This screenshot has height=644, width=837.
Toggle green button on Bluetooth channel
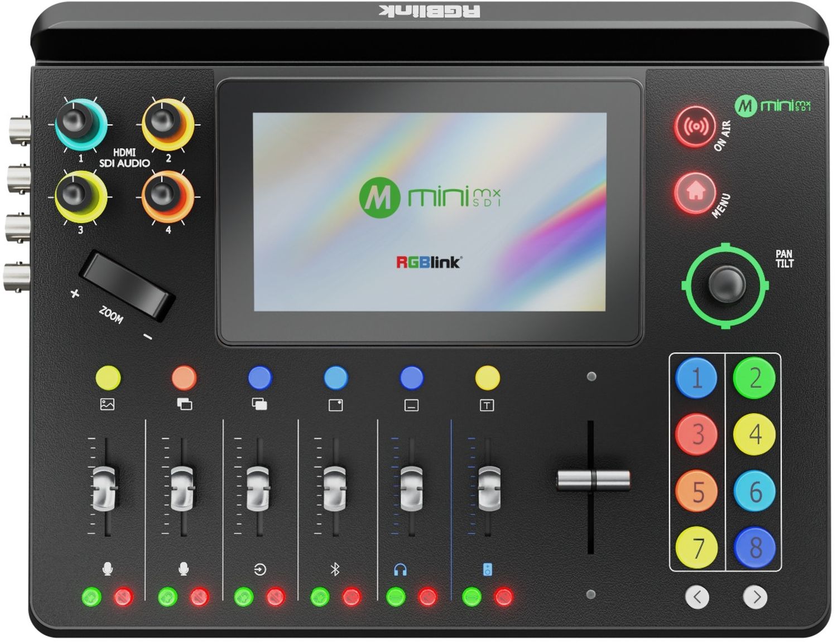point(320,597)
